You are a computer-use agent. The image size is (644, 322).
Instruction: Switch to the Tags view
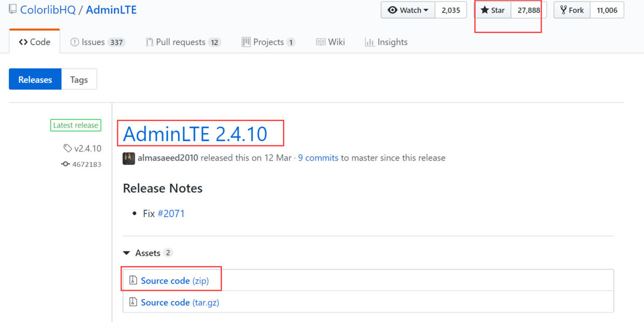pyautogui.click(x=79, y=79)
